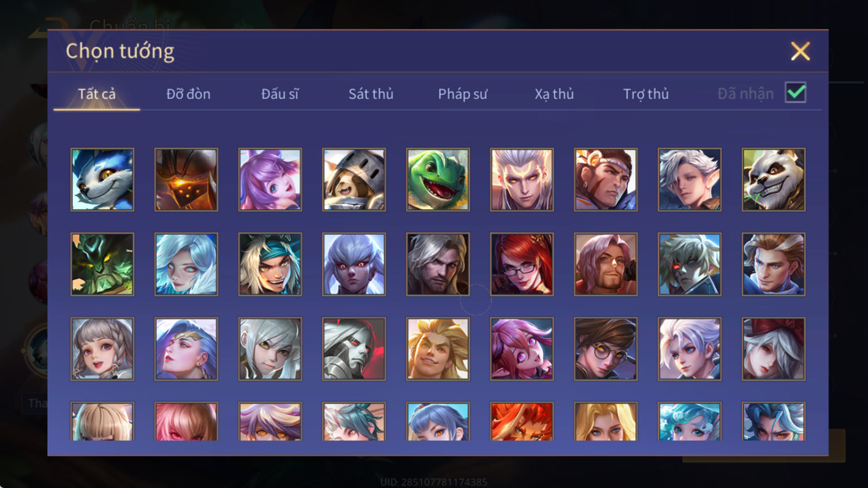Choose the golden lion-maned hero portrait

[x=438, y=349]
